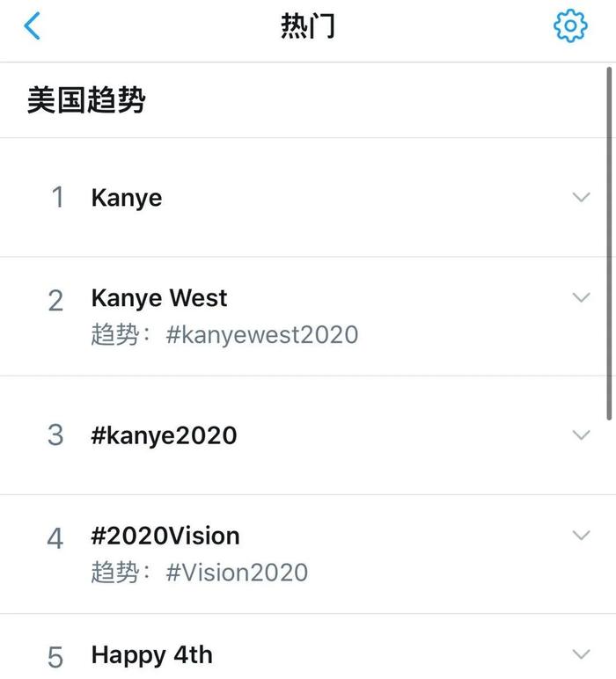Screen dimensions: 616x679
Task: Open chevron menu for #kanye2020
Action: click(582, 434)
